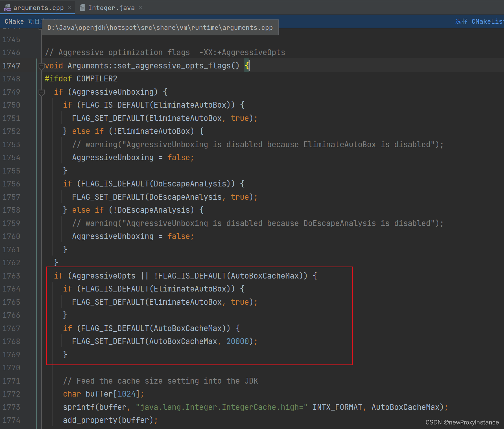Click 'char buffer[1024];' declaration
504x429 pixels.
(103, 394)
